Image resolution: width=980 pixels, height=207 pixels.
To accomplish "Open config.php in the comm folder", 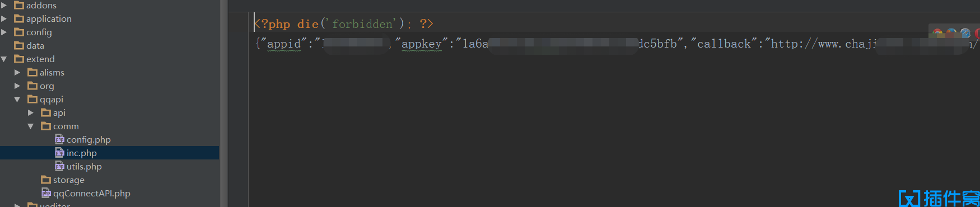I will click(88, 140).
